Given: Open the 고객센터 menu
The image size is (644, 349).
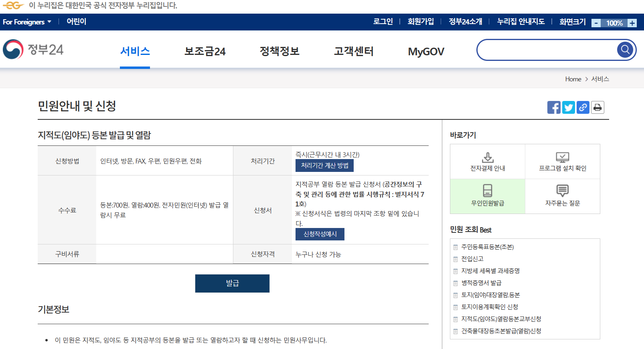Looking at the screenshot, I should pyautogui.click(x=354, y=51).
